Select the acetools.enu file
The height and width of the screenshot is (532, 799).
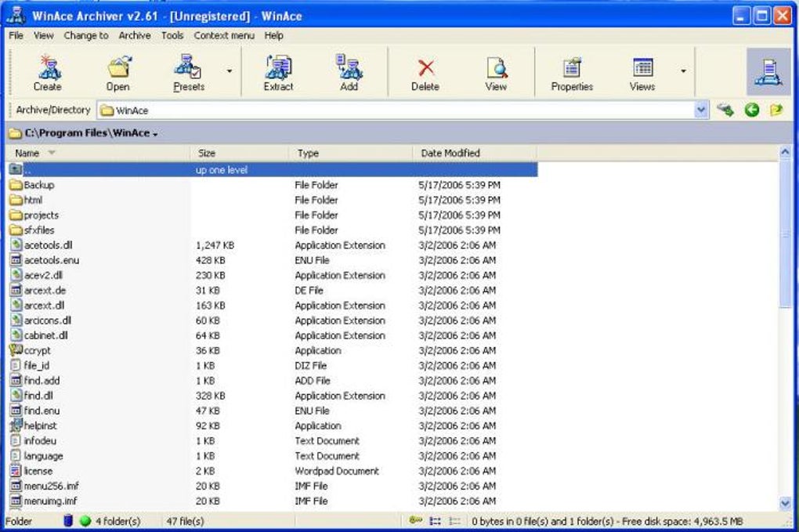273,260
